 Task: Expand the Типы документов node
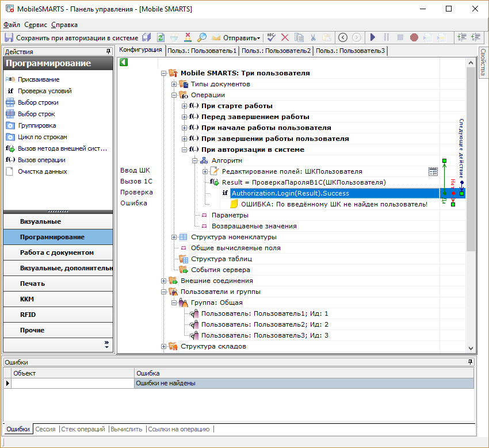click(x=174, y=84)
